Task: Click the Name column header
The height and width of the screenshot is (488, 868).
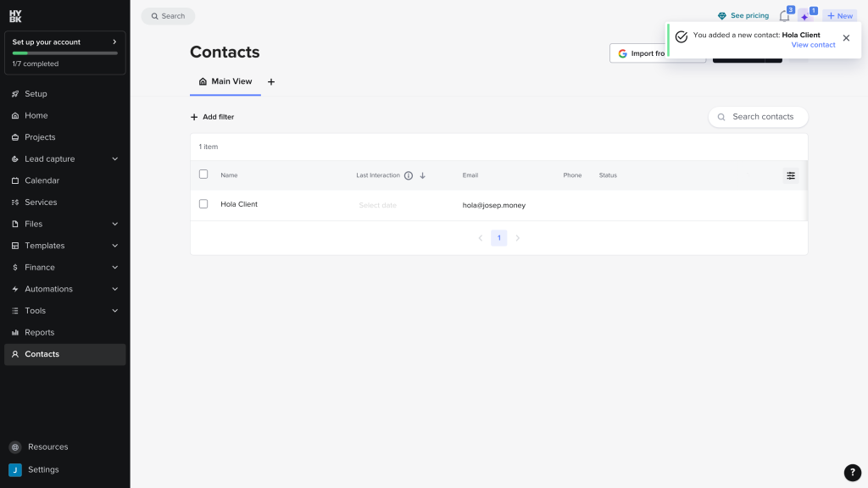Action: point(229,175)
